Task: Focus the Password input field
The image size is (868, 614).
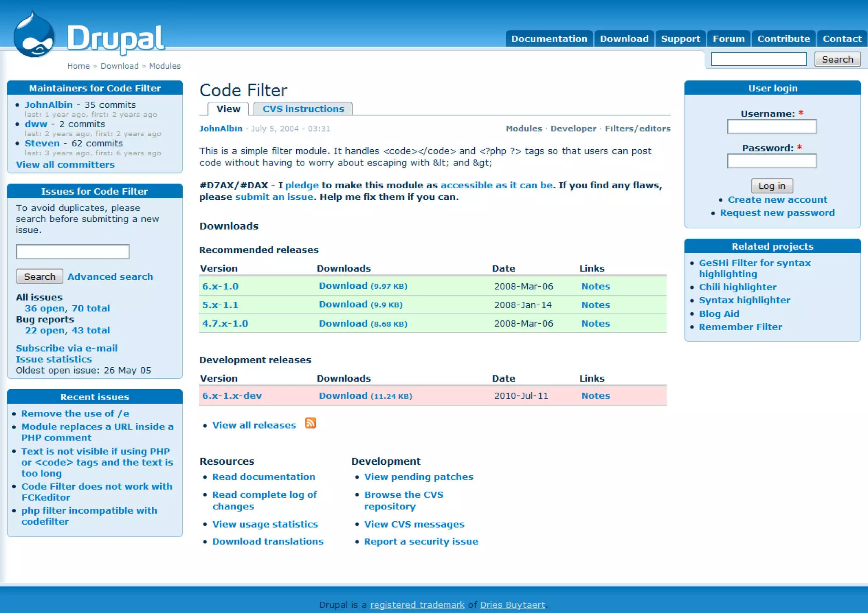Action: click(x=771, y=161)
